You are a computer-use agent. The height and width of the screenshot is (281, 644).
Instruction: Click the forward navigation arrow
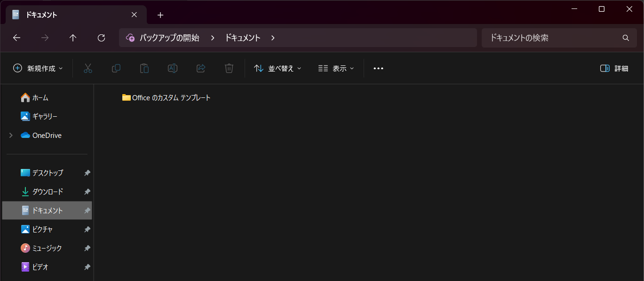45,38
